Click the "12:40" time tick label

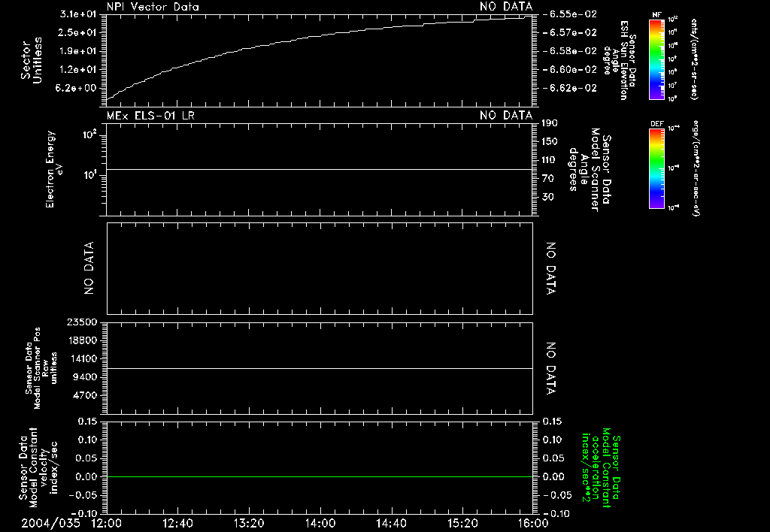pyautogui.click(x=177, y=523)
